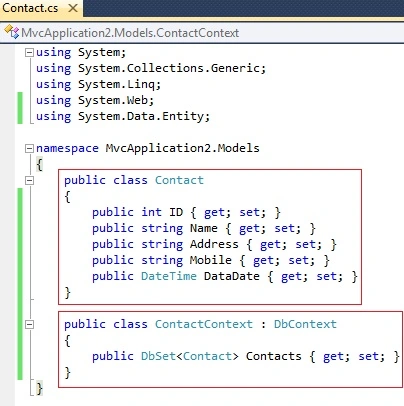Open the MvcApplication2.Models.ContactContext class dropdown
This screenshot has width=404, height=406.
(202, 33)
